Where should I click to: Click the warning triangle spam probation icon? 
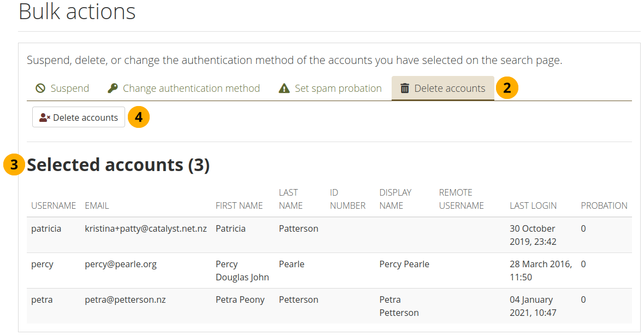284,89
